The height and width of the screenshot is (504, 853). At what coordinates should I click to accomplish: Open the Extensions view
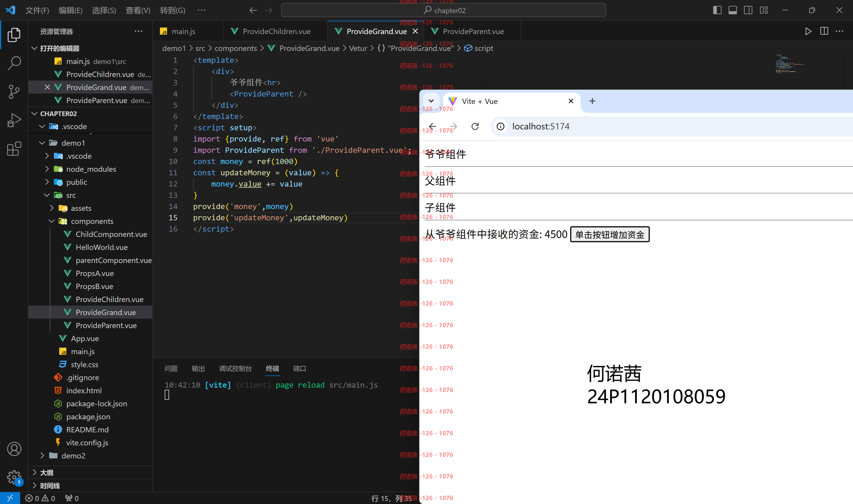(14, 149)
